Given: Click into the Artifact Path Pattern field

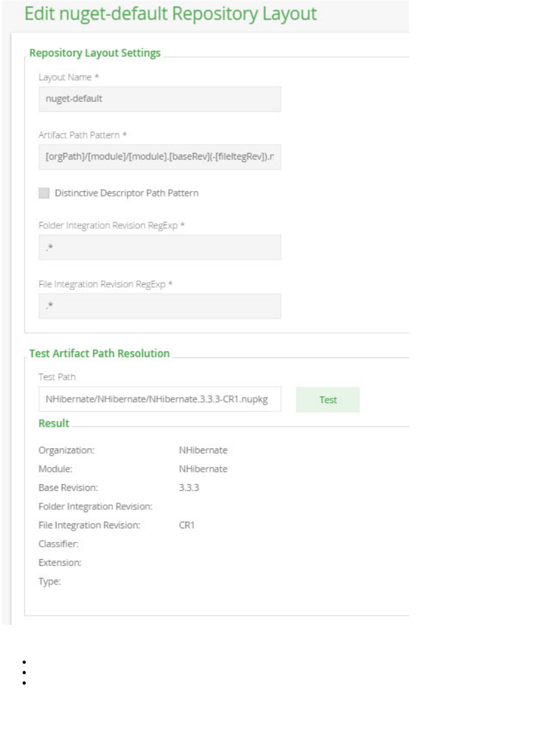Looking at the screenshot, I should [x=159, y=157].
